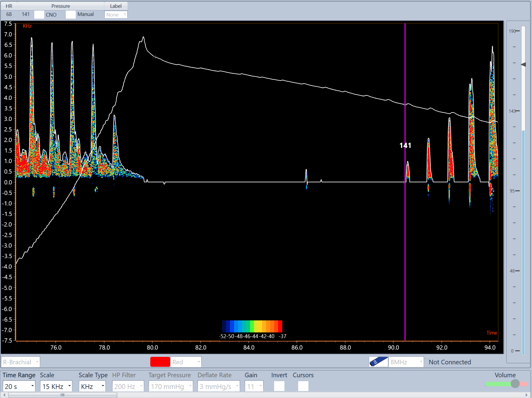
Task: Click the blue 8MHz probe icon
Action: 378,362
